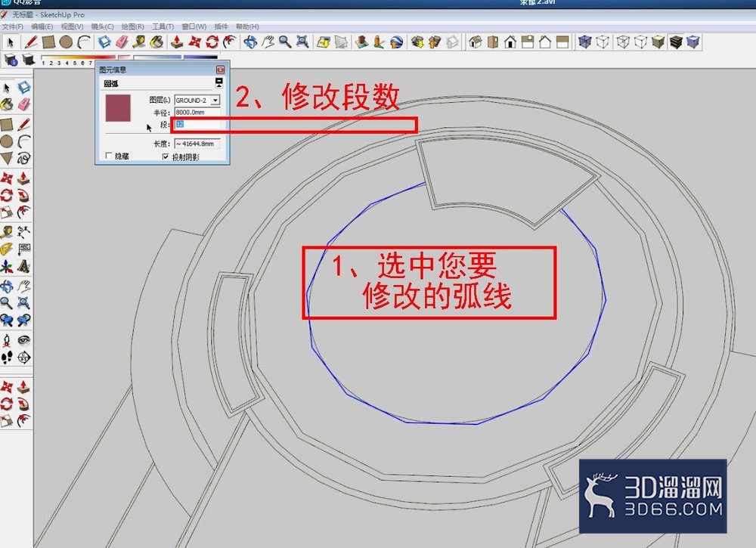Open the 视图(V) menu

coord(72,26)
